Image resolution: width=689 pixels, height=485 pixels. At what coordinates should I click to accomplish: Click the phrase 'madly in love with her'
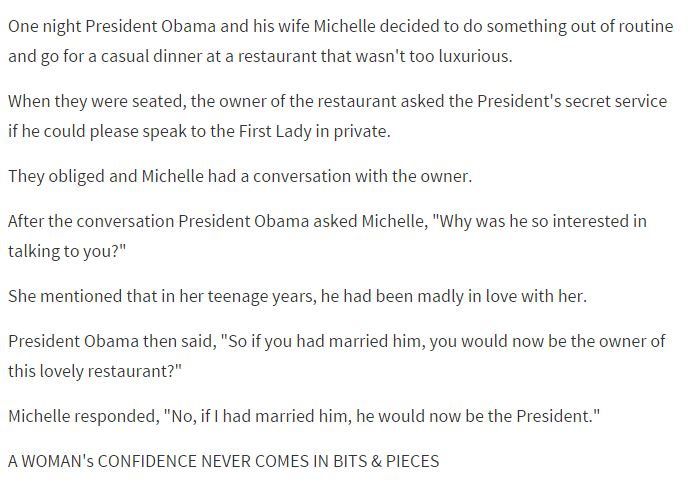(x=502, y=296)
